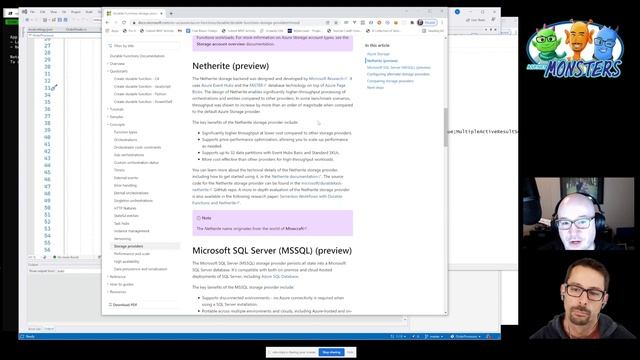
Task: Jump to Comparing storage providers link
Action: coord(390,81)
